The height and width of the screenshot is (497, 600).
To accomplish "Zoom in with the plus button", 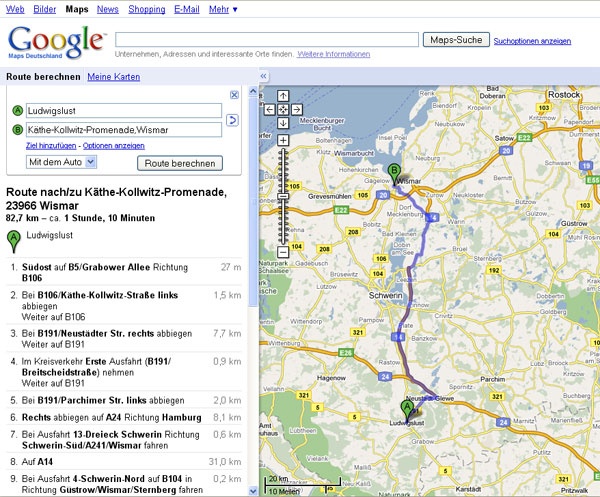I will point(283,140).
